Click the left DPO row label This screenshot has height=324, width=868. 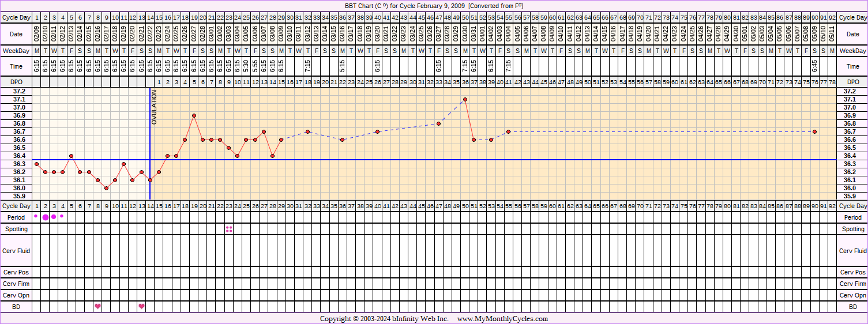coord(16,82)
